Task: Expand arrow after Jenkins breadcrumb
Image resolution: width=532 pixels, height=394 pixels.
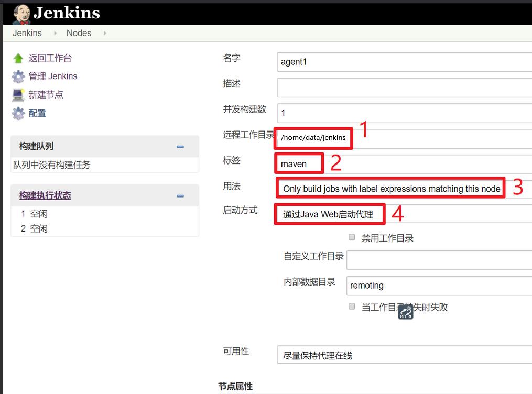Action: click(x=55, y=33)
